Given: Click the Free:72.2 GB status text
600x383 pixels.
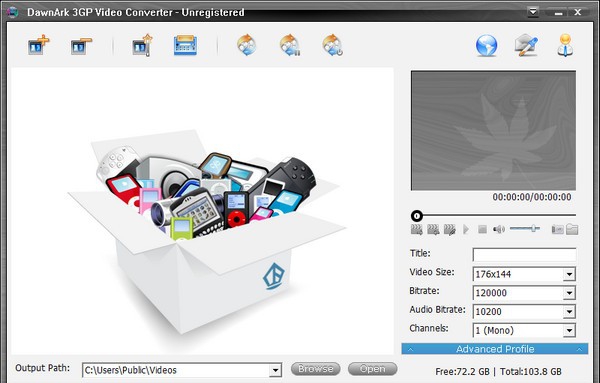Looking at the screenshot, I should click(x=462, y=372).
